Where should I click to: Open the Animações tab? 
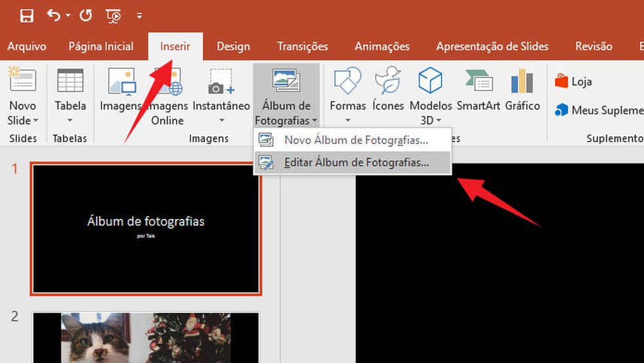coord(382,47)
